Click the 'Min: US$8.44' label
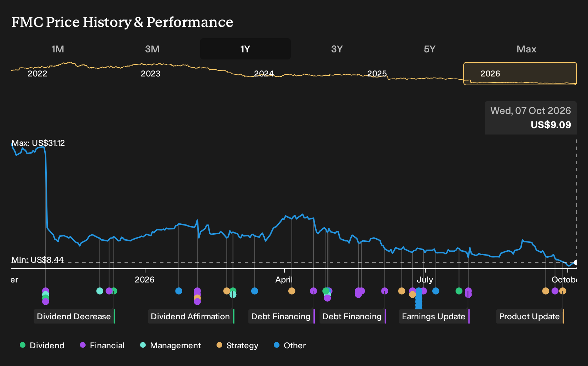This screenshot has width=588, height=366. [x=38, y=260]
